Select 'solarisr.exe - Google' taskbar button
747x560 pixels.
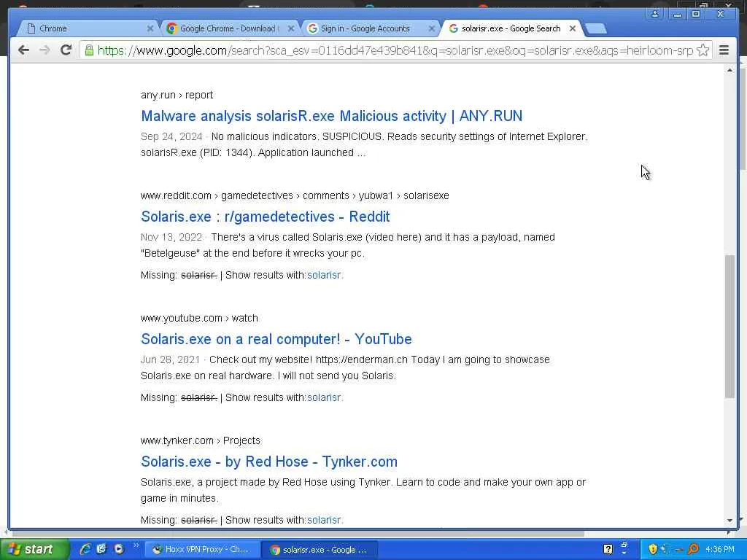pos(320,550)
